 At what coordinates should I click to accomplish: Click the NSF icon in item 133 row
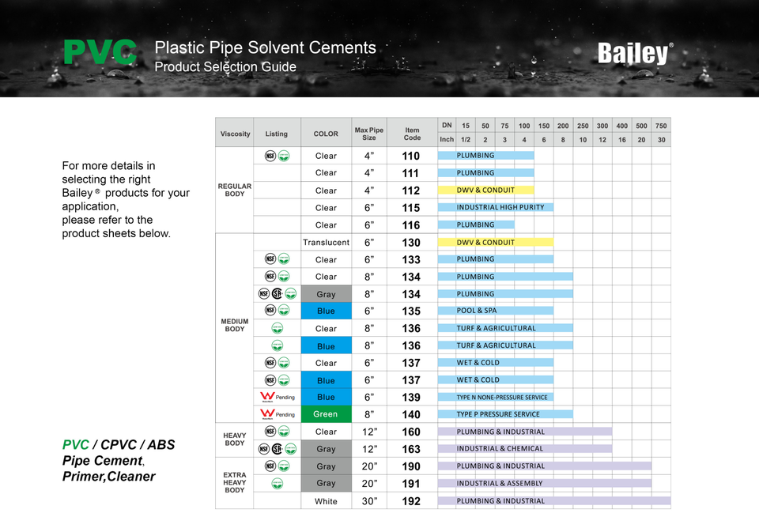point(270,259)
